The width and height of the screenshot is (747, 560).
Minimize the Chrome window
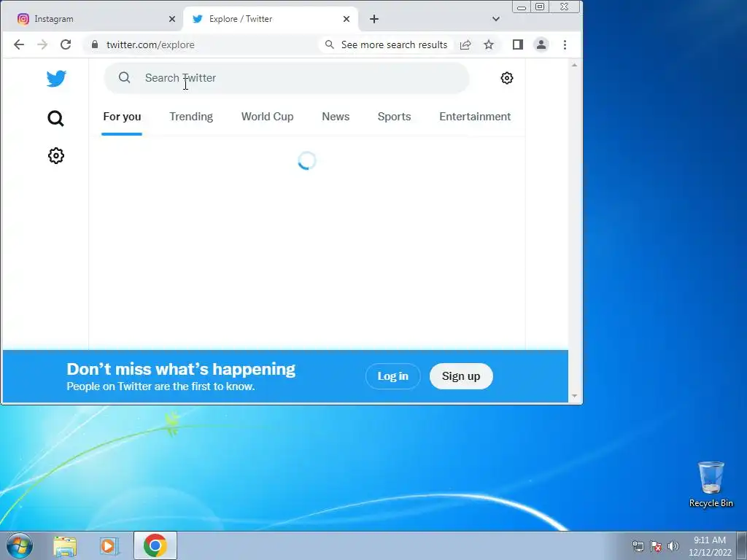coord(522,7)
